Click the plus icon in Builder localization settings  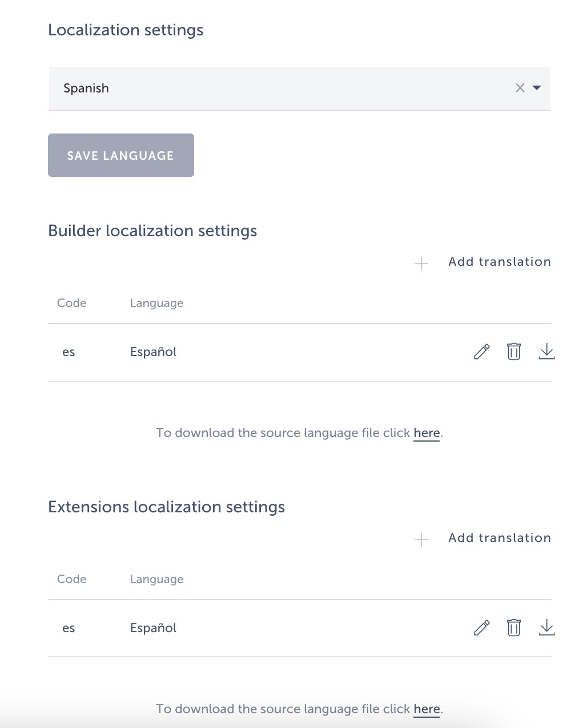(421, 263)
